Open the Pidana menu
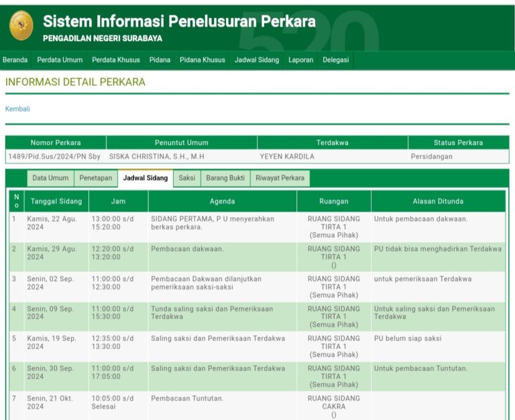Image resolution: width=515 pixels, height=420 pixels. (160, 60)
